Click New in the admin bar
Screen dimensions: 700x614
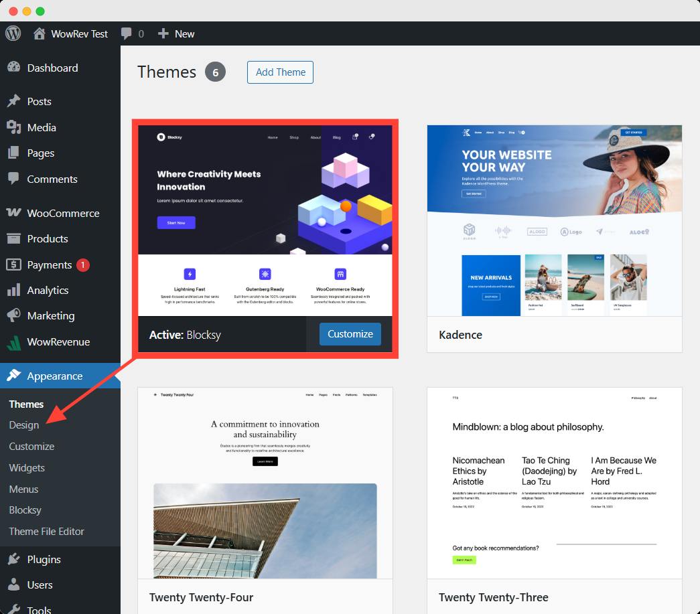pos(184,34)
